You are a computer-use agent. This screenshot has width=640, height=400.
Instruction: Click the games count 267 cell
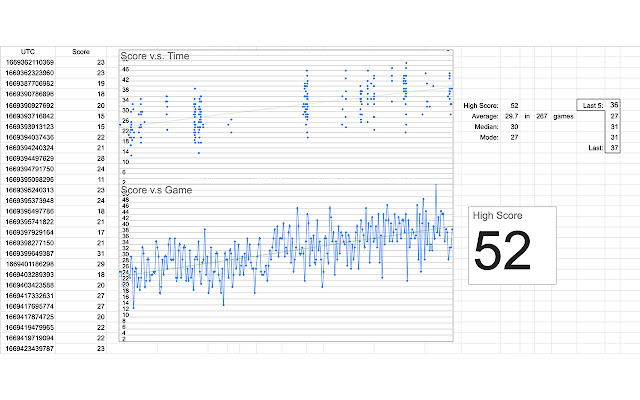pos(542,116)
